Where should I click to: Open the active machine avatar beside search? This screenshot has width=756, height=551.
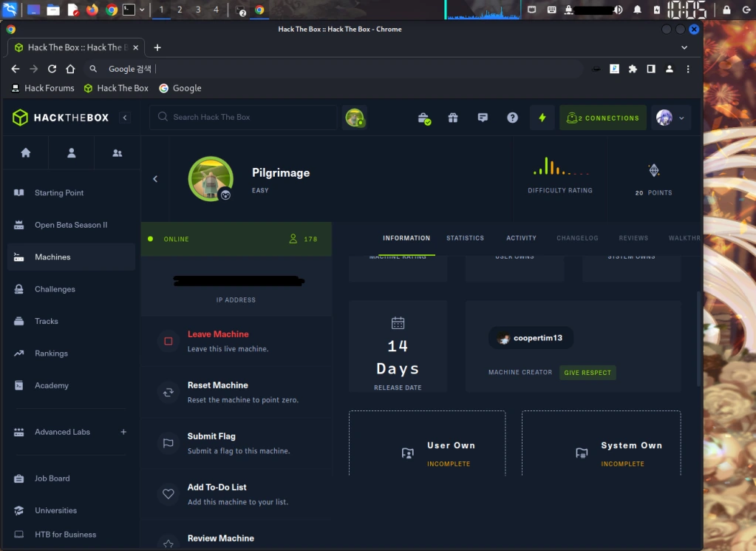(355, 118)
